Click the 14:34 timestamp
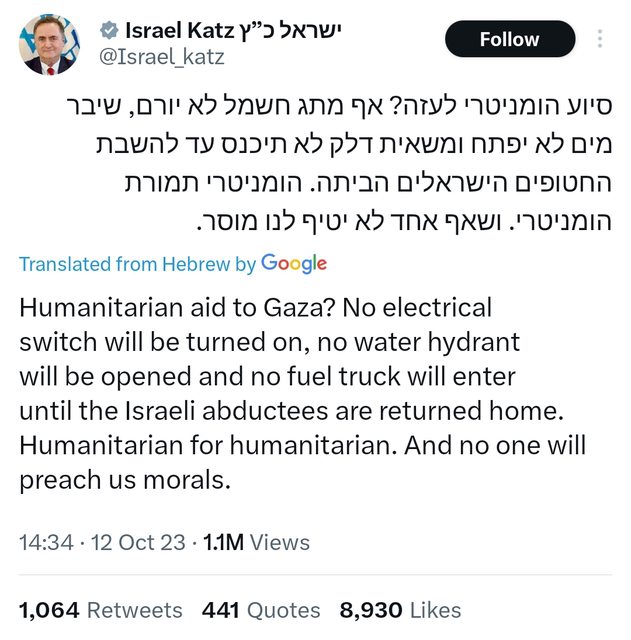The height and width of the screenshot is (640, 631). 46,542
